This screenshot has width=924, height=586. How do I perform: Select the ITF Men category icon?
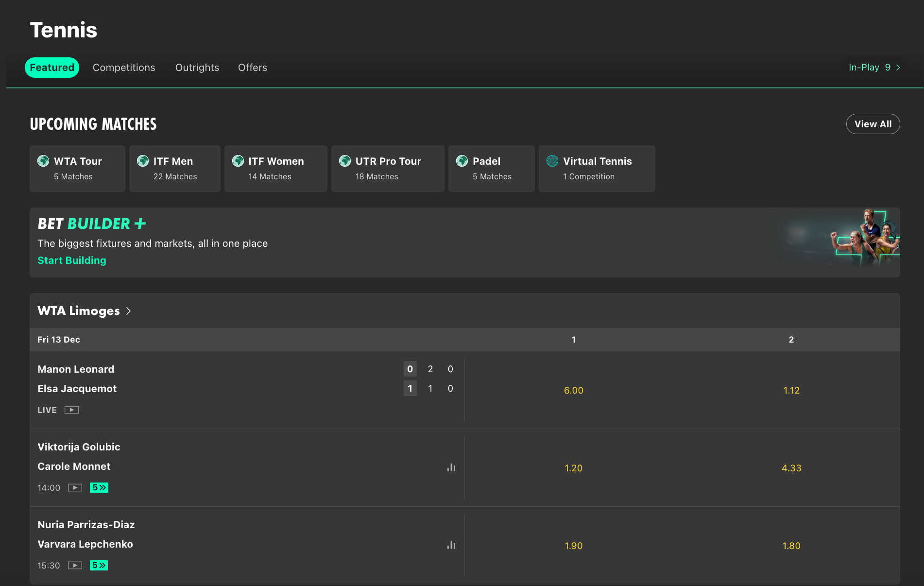143,161
